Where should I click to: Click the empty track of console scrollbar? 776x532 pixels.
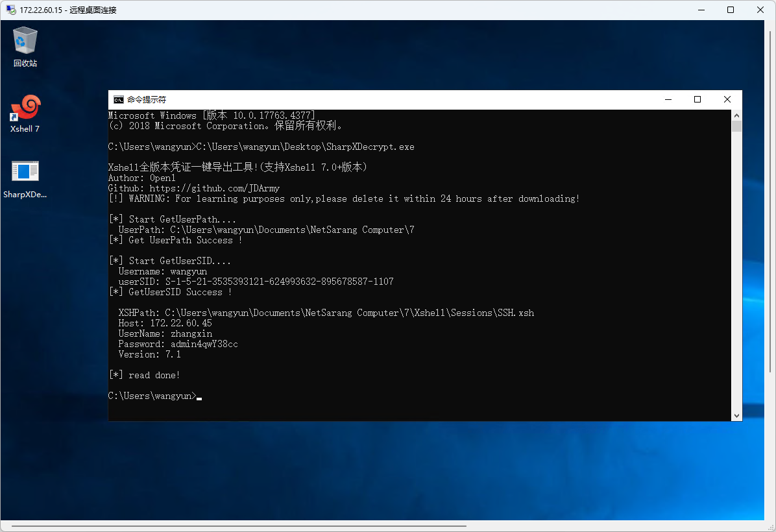click(736, 272)
